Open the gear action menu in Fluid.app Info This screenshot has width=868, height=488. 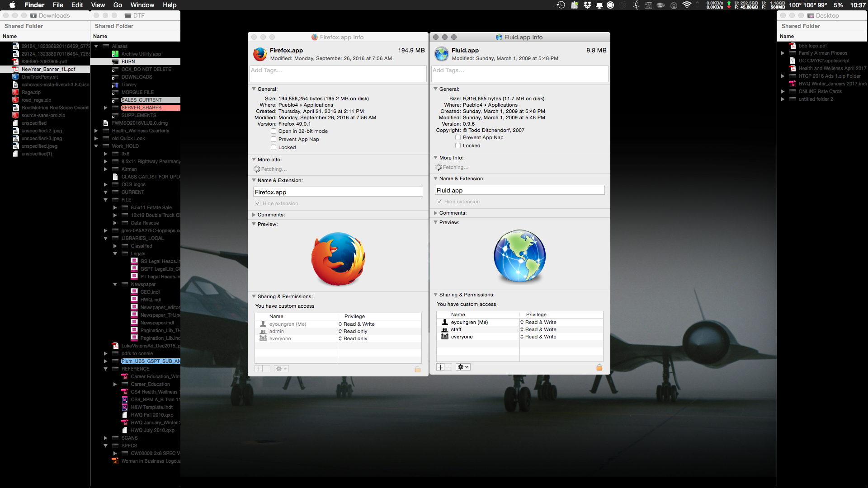(x=463, y=367)
